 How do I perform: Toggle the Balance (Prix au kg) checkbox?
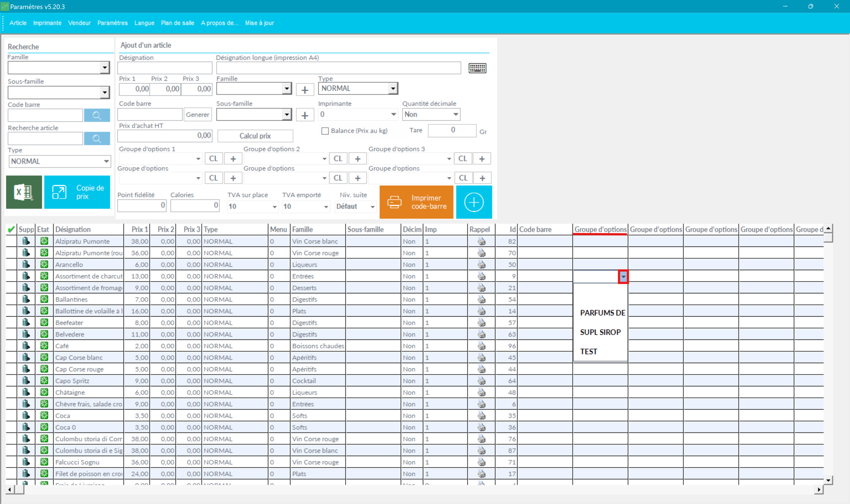[325, 131]
